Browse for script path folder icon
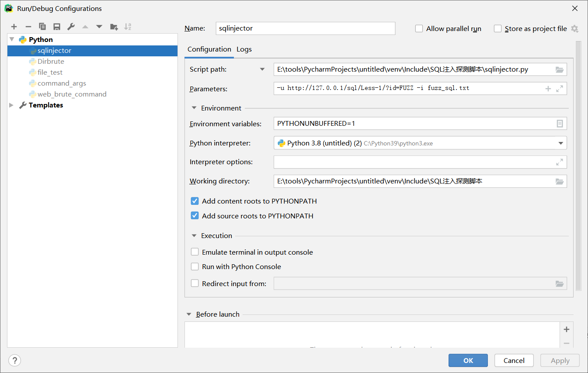 click(x=560, y=69)
